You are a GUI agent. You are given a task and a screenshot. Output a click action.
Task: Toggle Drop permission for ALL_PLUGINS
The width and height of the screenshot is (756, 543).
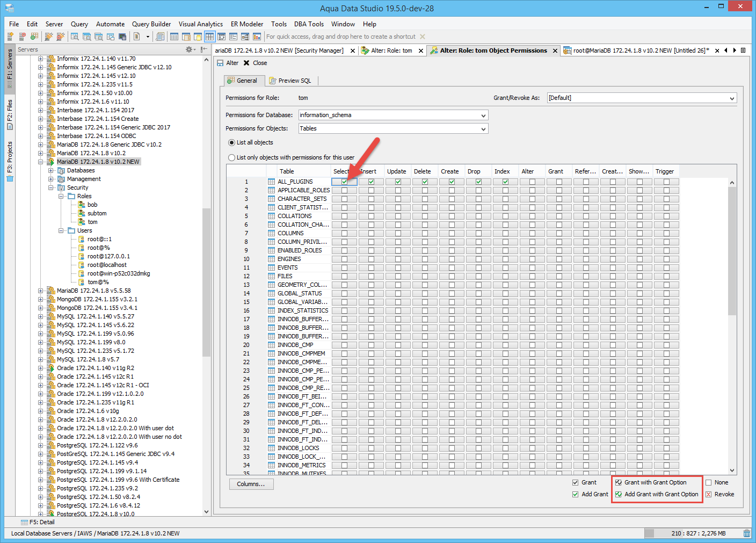(x=478, y=182)
